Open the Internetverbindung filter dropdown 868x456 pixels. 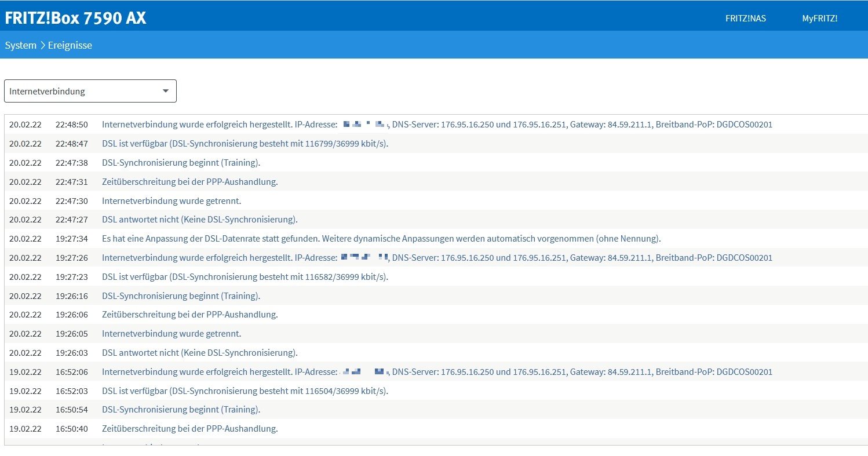(x=90, y=91)
